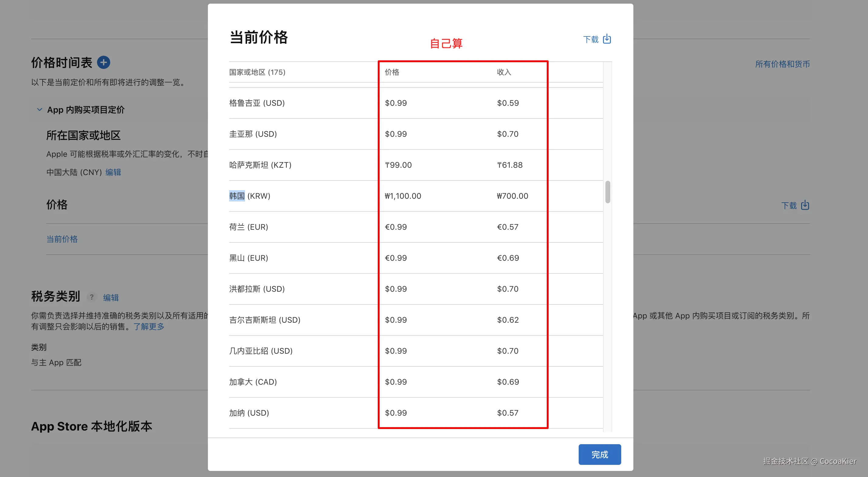Click 编辑 next to 中国大陆 (CNY)
This screenshot has height=477, width=868.
pos(113,172)
